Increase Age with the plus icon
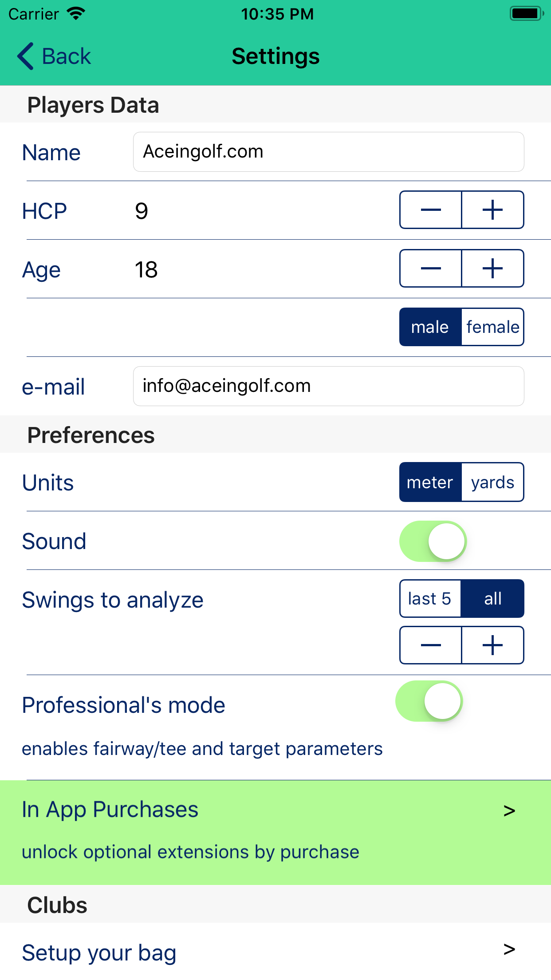 (x=492, y=269)
